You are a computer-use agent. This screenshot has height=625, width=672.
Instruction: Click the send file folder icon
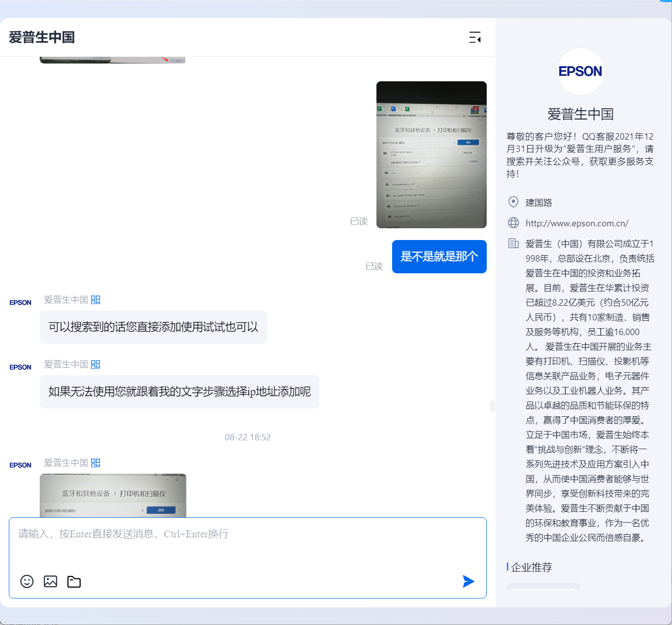click(74, 581)
